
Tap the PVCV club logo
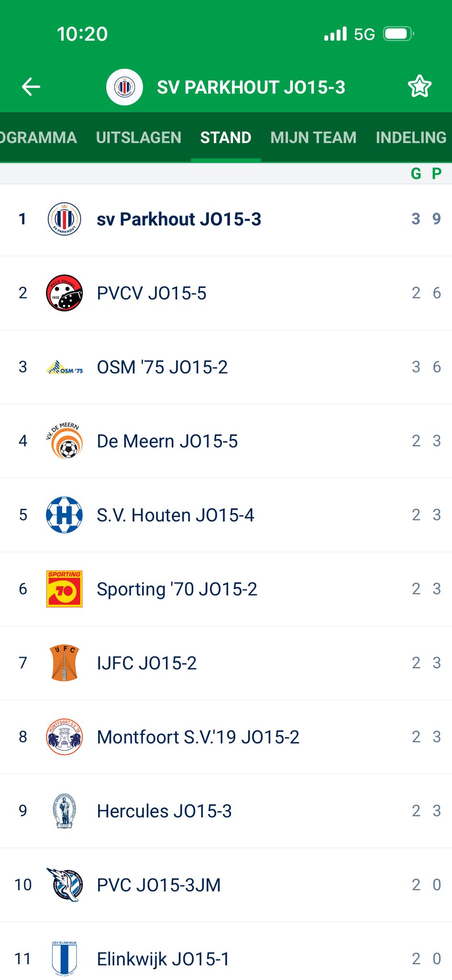(x=65, y=293)
